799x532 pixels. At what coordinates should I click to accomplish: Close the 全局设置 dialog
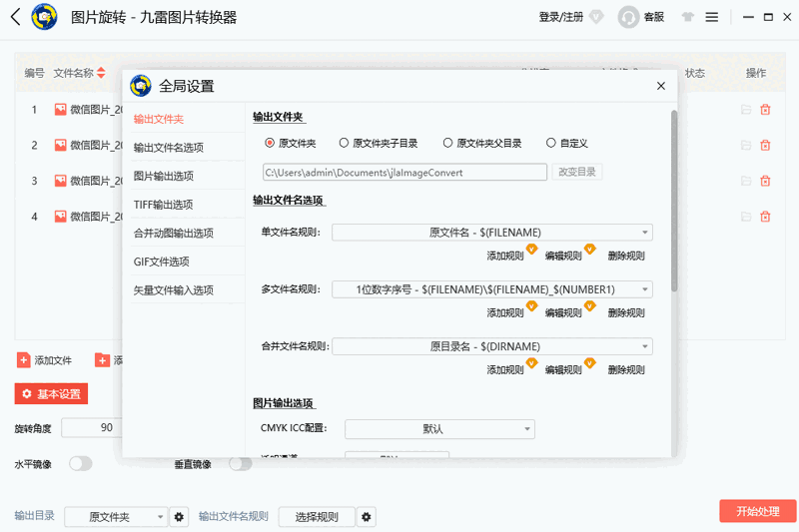[661, 86]
